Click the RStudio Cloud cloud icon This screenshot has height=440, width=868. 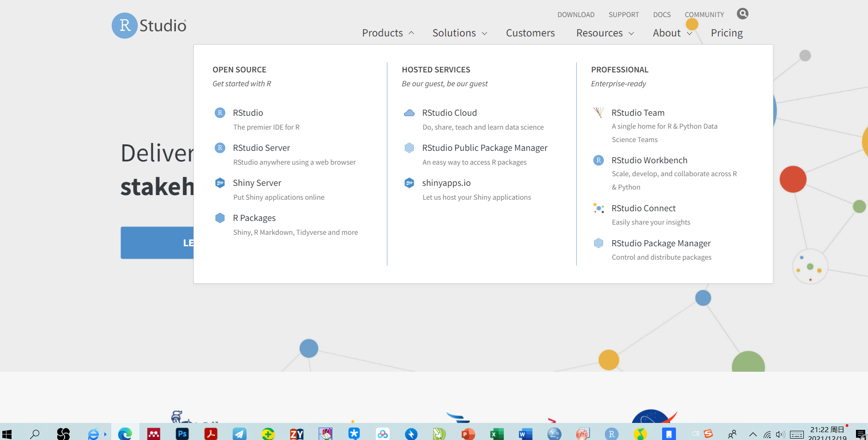click(410, 113)
